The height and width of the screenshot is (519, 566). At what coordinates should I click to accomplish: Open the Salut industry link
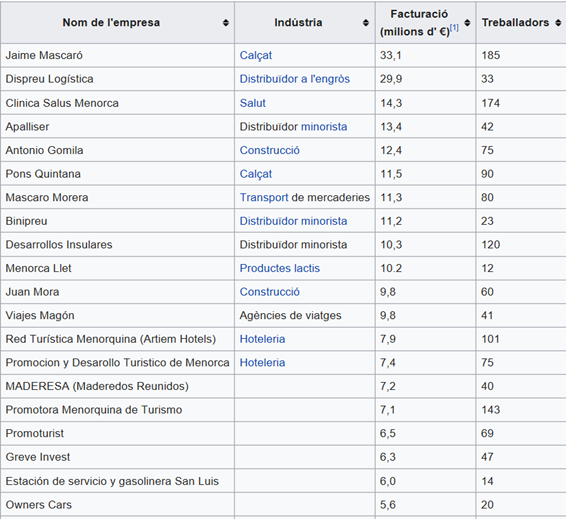[x=253, y=103]
